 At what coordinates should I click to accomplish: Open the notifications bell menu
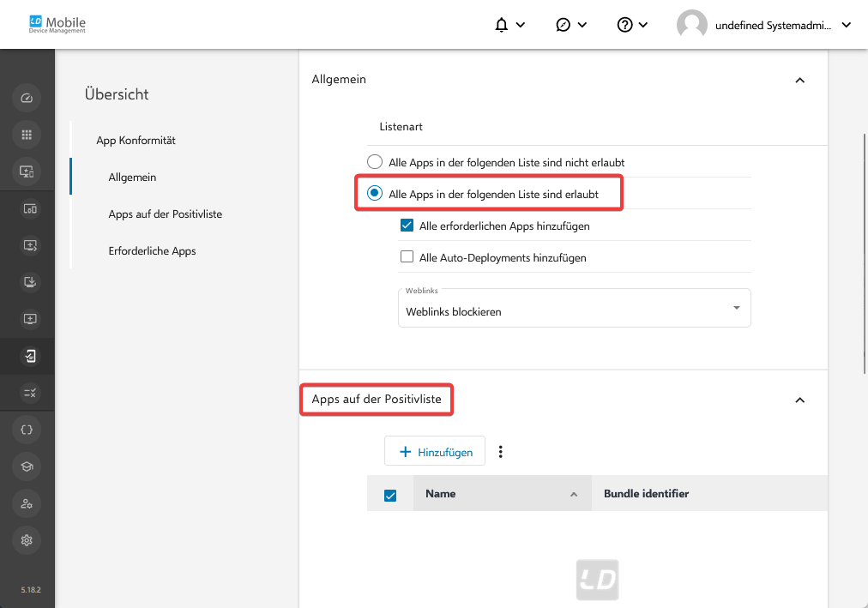coord(509,25)
